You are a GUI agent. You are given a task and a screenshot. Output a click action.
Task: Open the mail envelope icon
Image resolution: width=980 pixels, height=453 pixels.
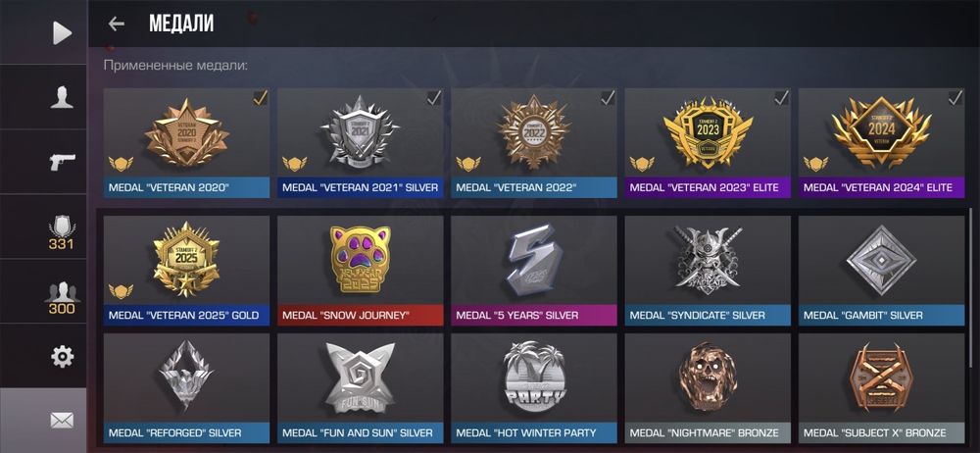click(62, 420)
